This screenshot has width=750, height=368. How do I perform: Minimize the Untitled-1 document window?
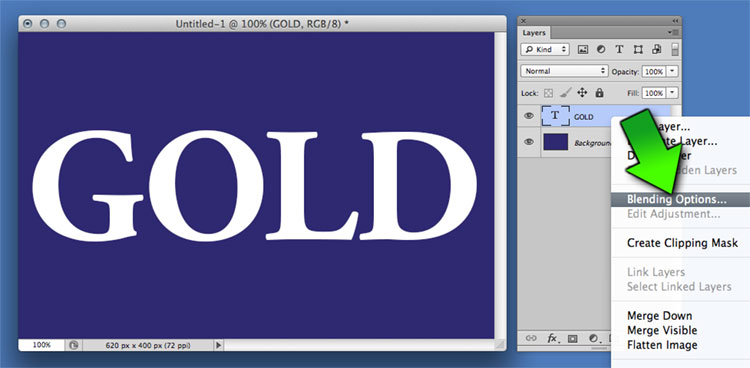44,23
